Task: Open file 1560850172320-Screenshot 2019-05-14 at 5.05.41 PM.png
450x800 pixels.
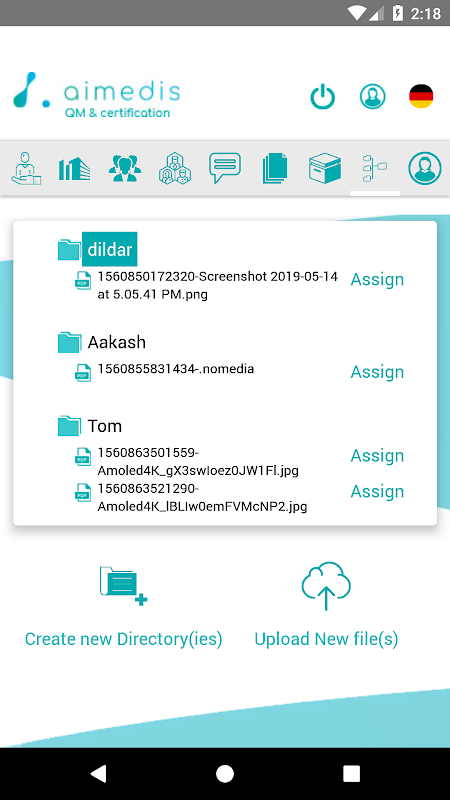Action: click(218, 286)
